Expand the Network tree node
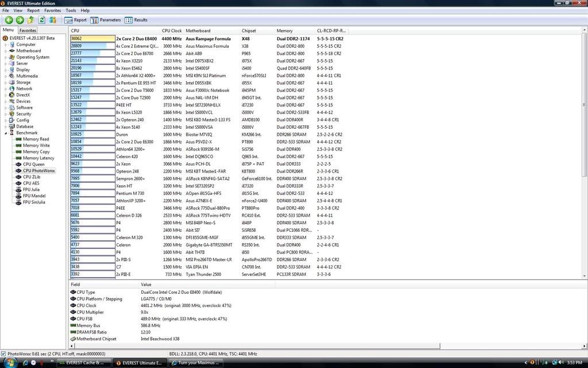 click(6, 89)
